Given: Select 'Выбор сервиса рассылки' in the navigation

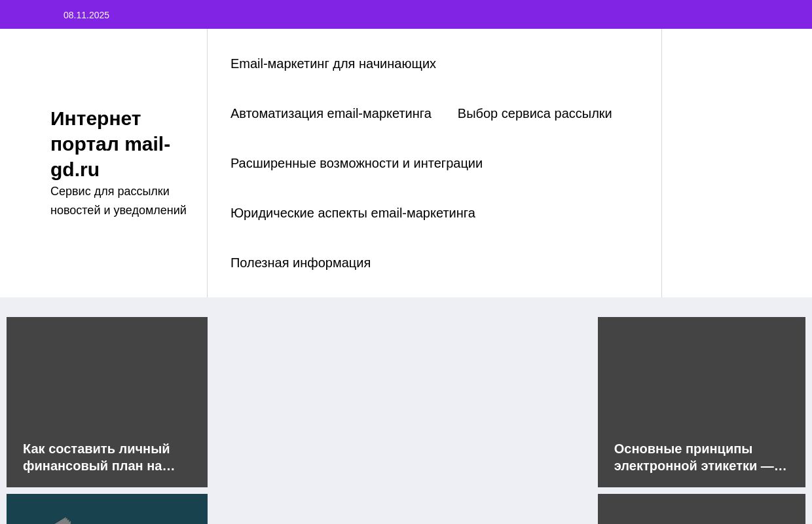Looking at the screenshot, I should pyautogui.click(x=534, y=113).
